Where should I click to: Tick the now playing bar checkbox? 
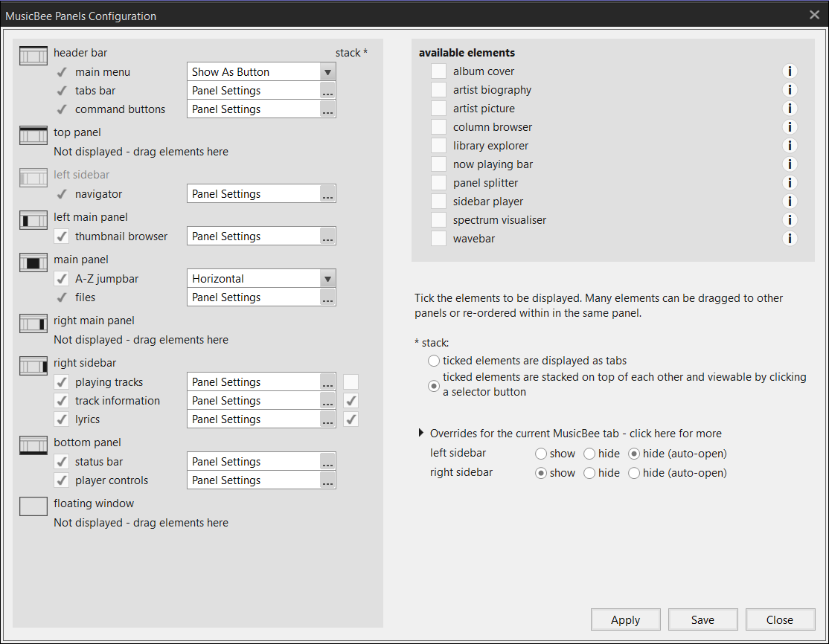tap(438, 164)
